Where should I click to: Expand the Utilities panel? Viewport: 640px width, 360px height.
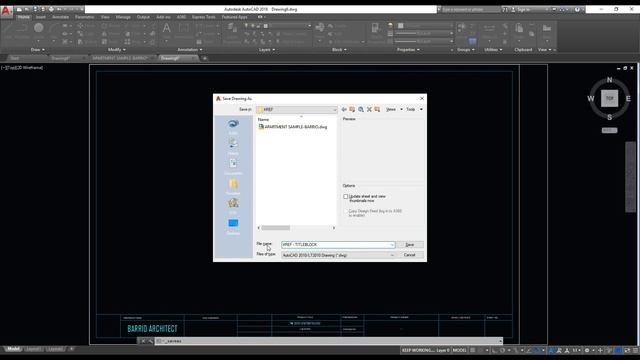(493, 50)
